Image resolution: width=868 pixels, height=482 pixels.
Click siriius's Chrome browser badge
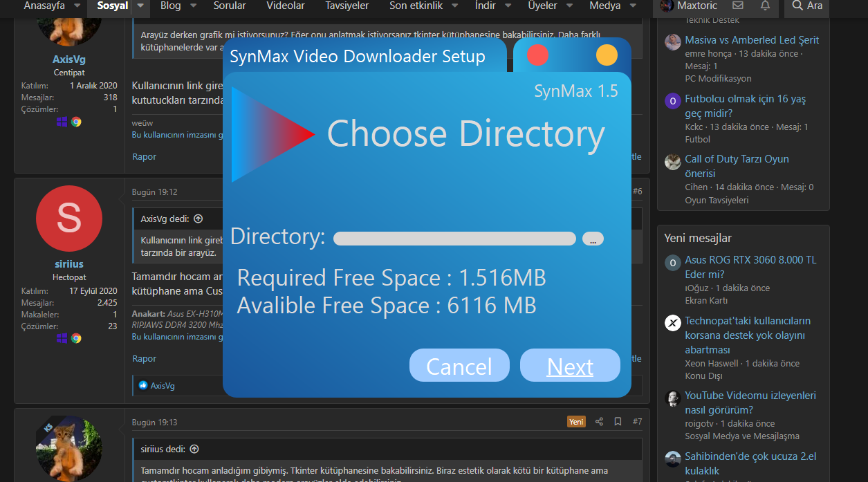[x=76, y=338]
